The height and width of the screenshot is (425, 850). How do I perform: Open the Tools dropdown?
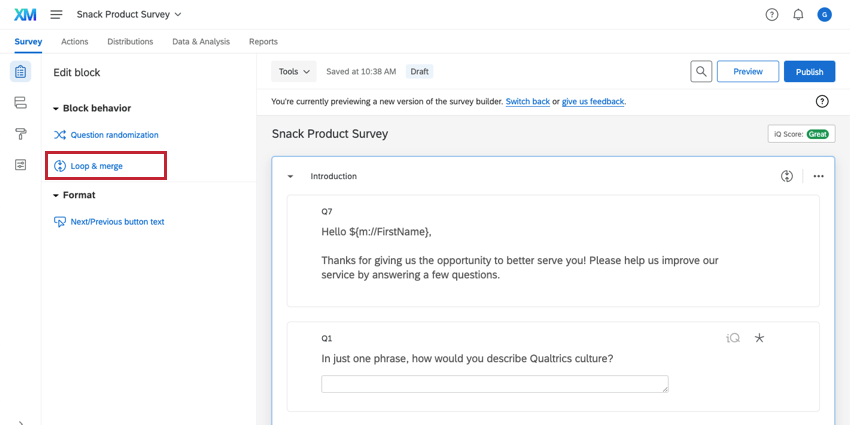pyautogui.click(x=294, y=72)
